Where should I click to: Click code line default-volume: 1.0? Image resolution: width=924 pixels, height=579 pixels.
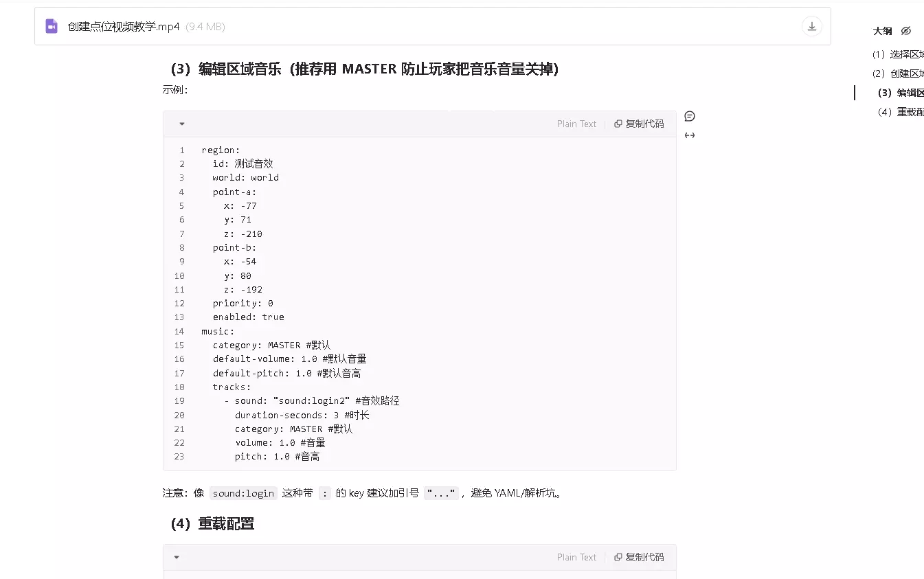pyautogui.click(x=289, y=359)
